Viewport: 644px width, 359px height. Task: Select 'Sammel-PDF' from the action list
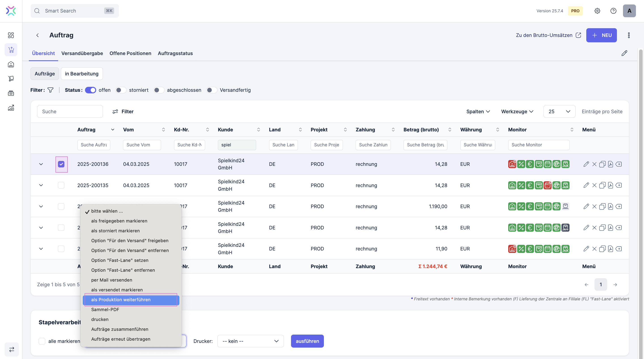click(105, 310)
